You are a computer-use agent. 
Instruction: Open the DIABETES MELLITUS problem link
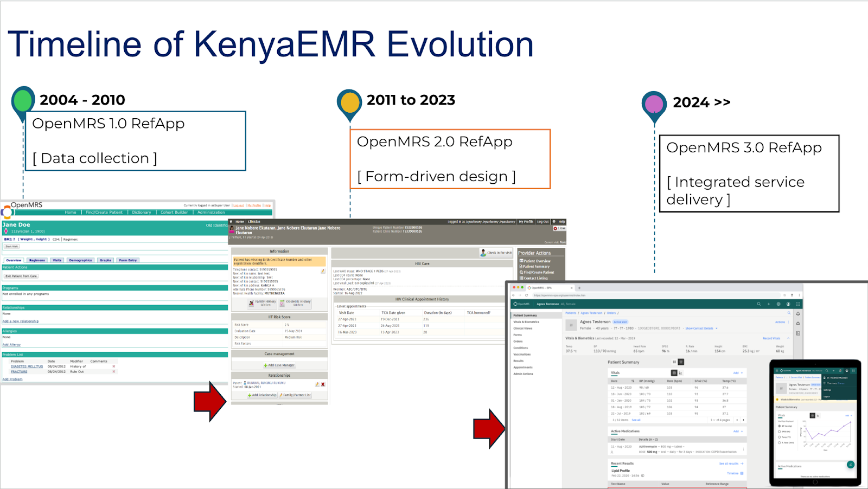point(27,366)
